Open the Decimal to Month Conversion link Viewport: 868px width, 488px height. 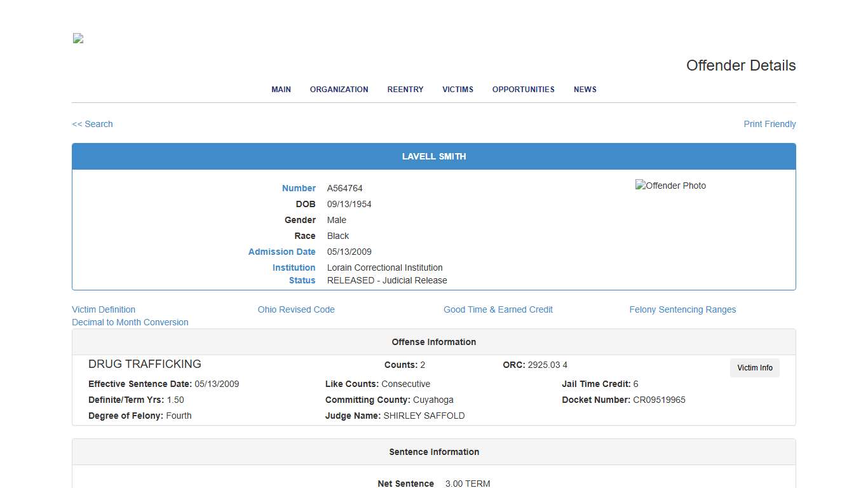[130, 322]
